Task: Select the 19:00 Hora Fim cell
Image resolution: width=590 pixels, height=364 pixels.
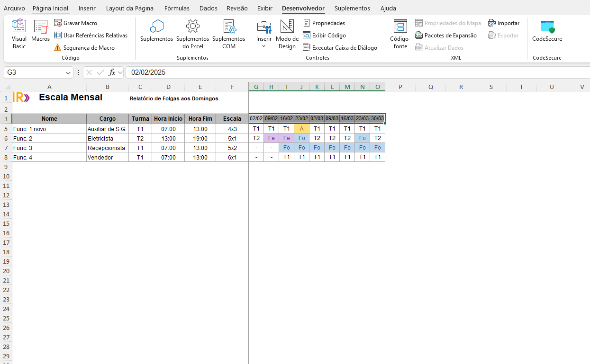Action: (200, 138)
